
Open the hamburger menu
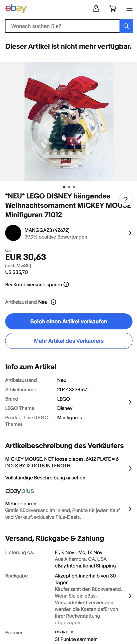pyautogui.click(x=129, y=9)
